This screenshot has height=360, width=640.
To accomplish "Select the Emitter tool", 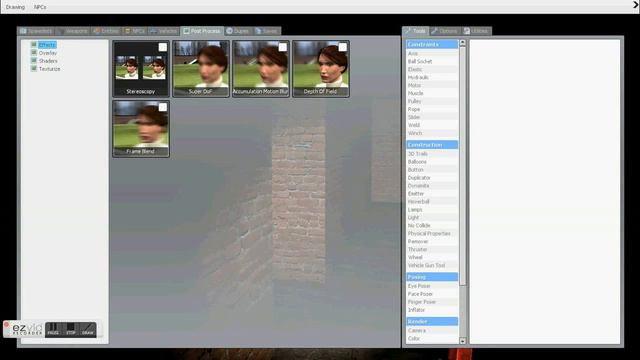I will [432, 193].
